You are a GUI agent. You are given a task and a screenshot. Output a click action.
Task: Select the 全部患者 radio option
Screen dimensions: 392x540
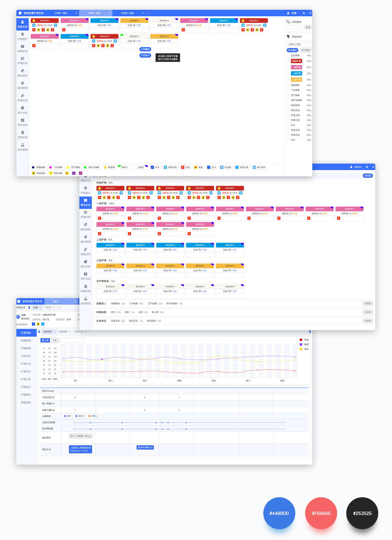288,56
